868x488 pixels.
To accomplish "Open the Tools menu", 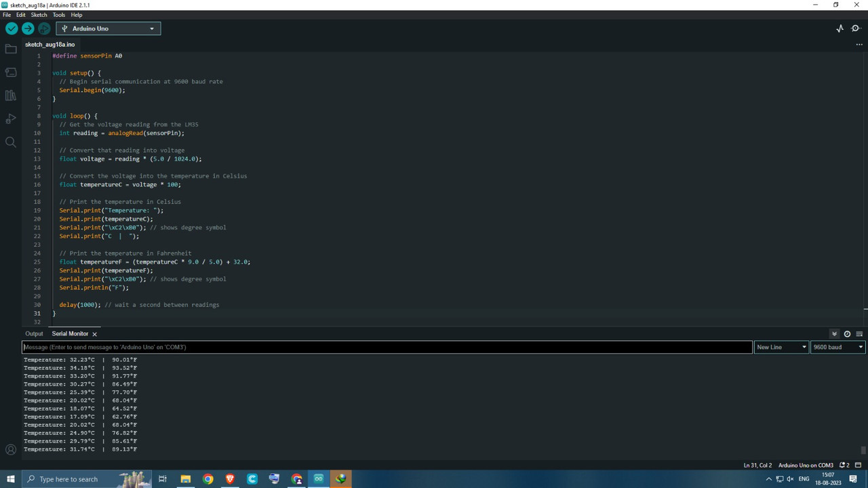I will (x=59, y=14).
